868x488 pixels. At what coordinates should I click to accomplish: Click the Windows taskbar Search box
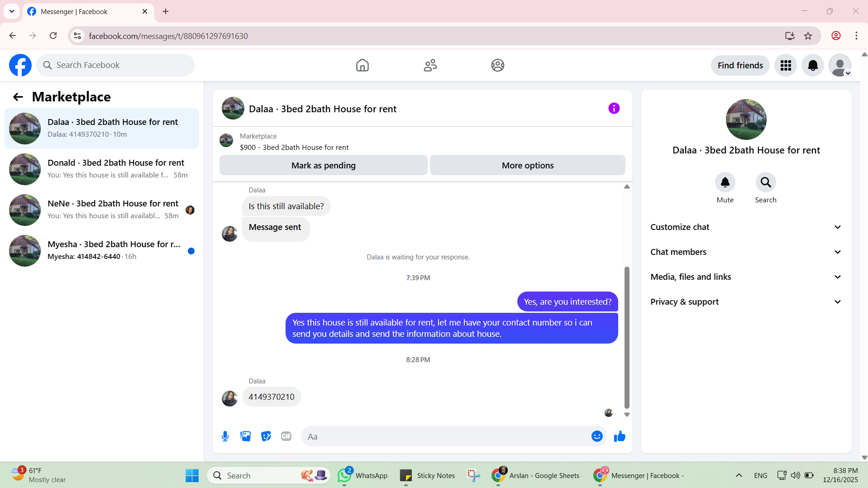pos(268,475)
